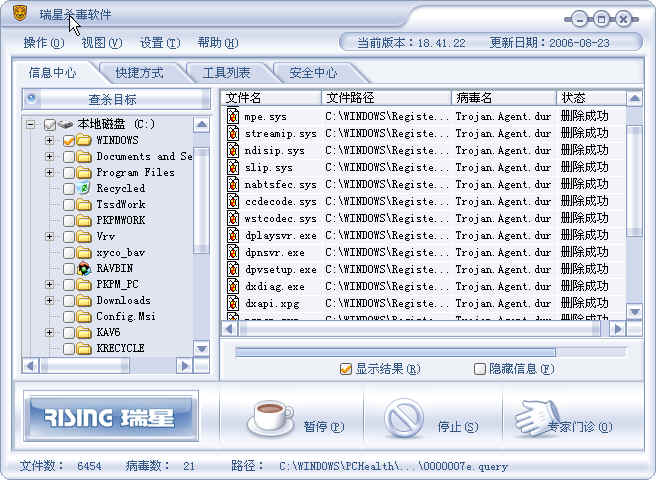Click the Program Files folder icon

[x=84, y=172]
